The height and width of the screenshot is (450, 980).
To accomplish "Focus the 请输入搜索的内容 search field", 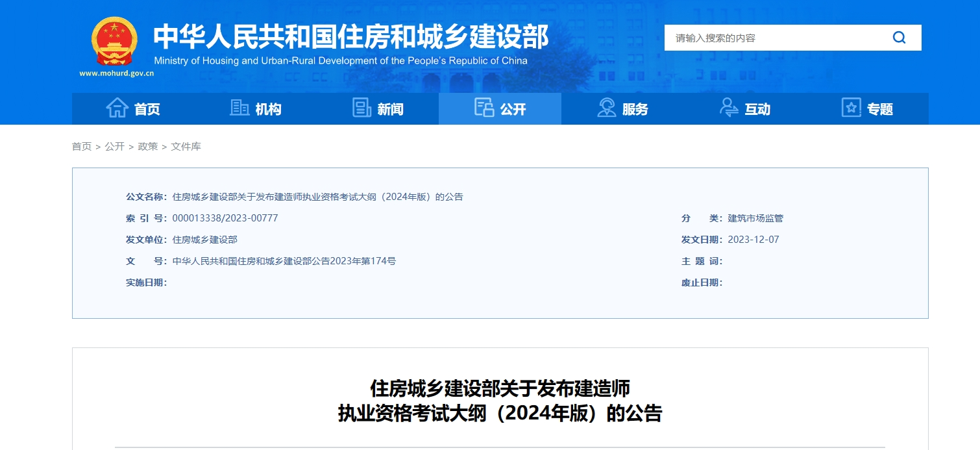I will click(x=772, y=38).
